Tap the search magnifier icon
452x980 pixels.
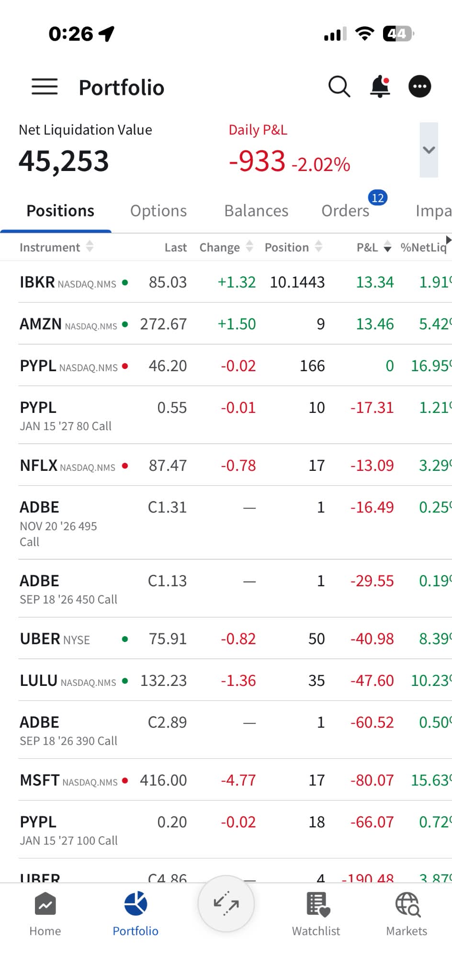pyautogui.click(x=339, y=87)
